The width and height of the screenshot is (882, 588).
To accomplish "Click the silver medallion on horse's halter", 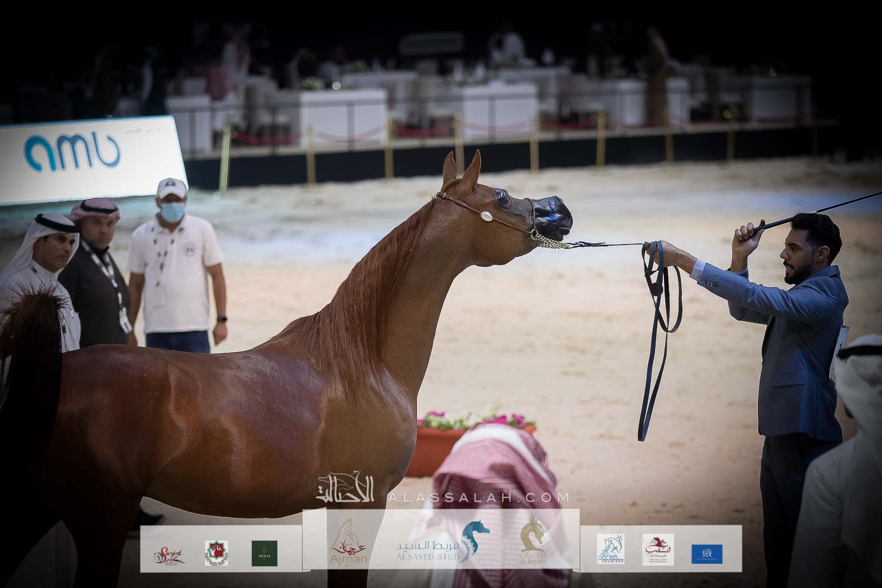I will click(486, 216).
